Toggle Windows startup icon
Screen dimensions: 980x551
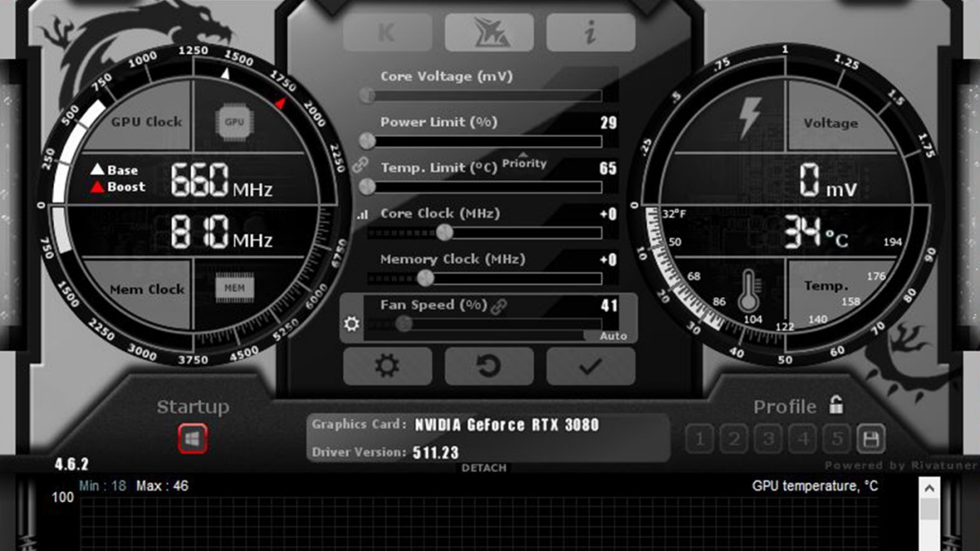(x=194, y=438)
